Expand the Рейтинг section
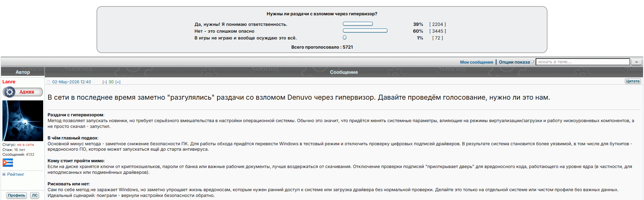644x200 pixels. tap(14, 174)
